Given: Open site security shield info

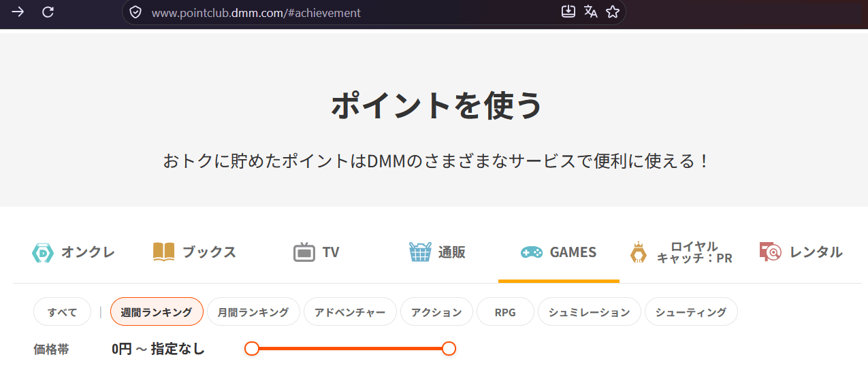Looking at the screenshot, I should [135, 12].
